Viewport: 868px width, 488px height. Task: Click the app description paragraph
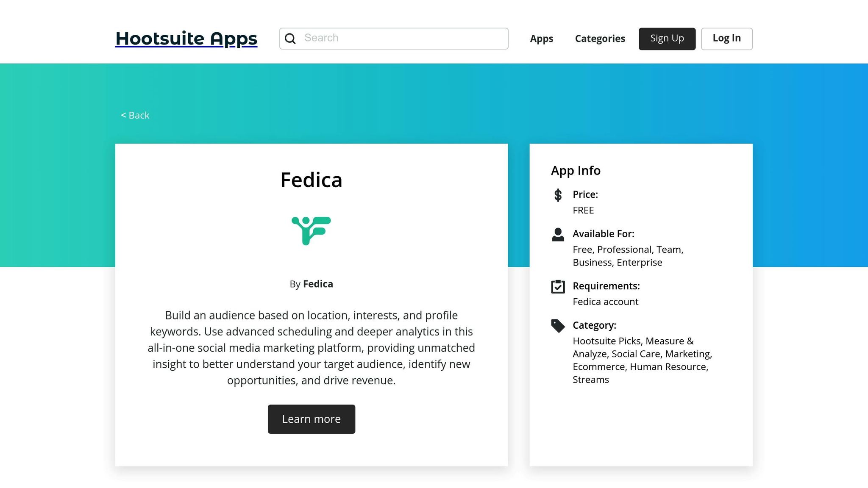click(x=311, y=348)
